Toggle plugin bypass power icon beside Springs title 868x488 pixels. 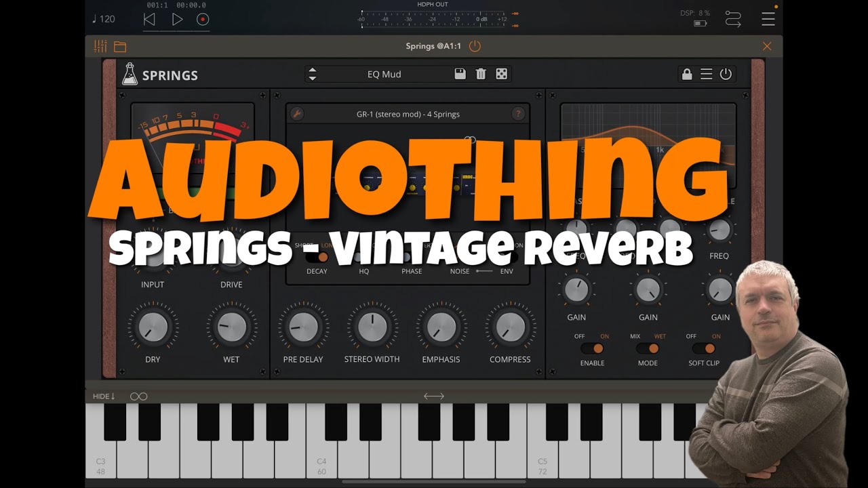coord(475,46)
